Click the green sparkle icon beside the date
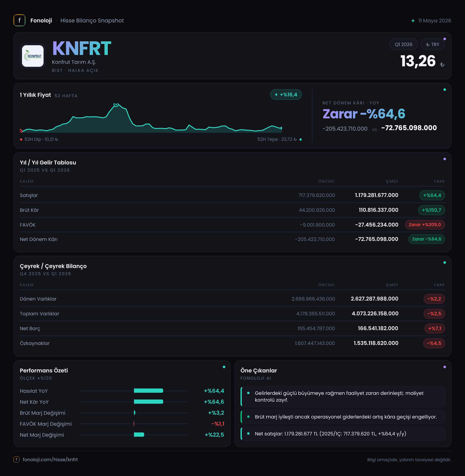 (413, 21)
